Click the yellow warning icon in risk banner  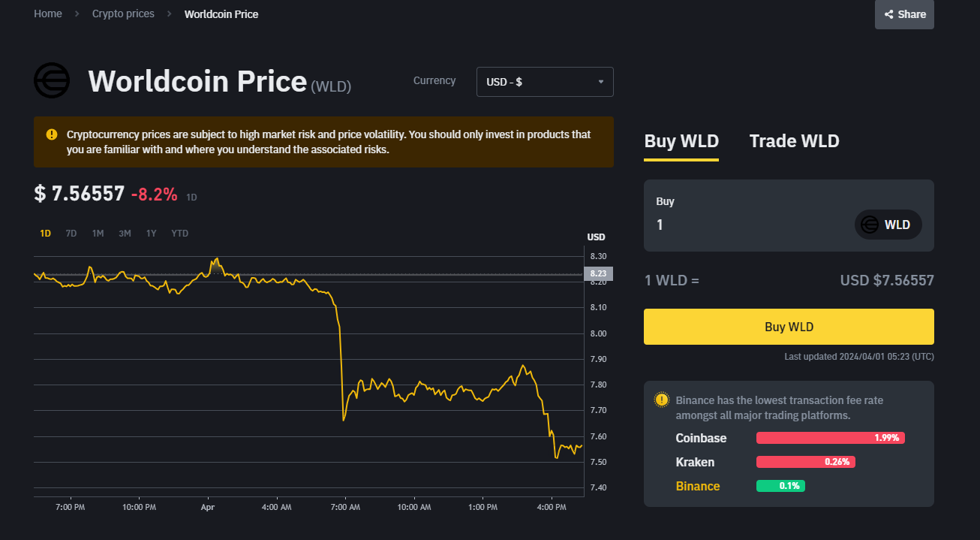(x=51, y=134)
